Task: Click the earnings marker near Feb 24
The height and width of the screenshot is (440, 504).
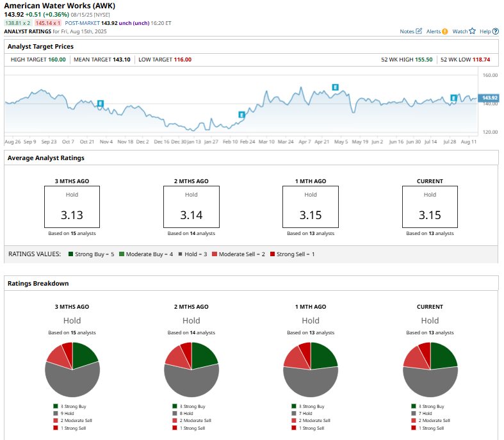Action: pyautogui.click(x=241, y=115)
